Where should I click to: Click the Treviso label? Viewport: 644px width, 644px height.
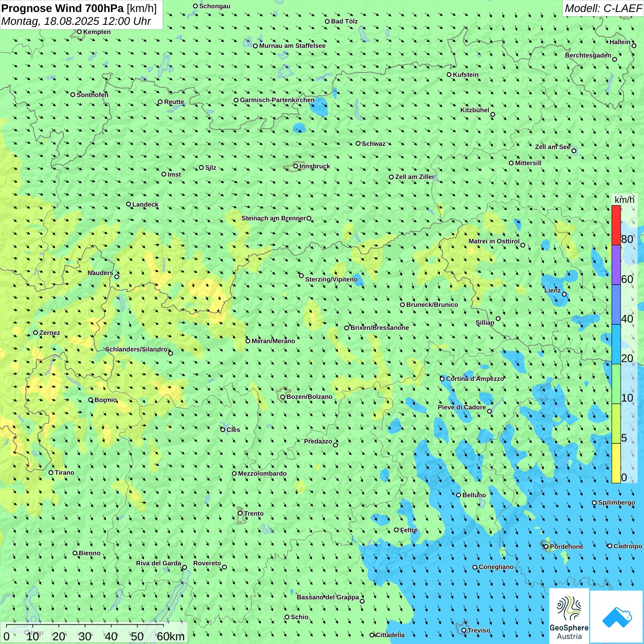tap(479, 630)
